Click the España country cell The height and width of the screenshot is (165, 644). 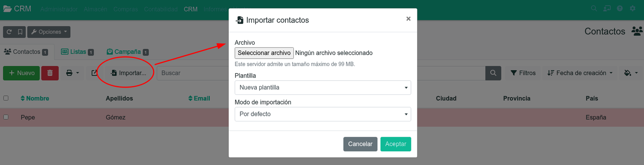596,117
